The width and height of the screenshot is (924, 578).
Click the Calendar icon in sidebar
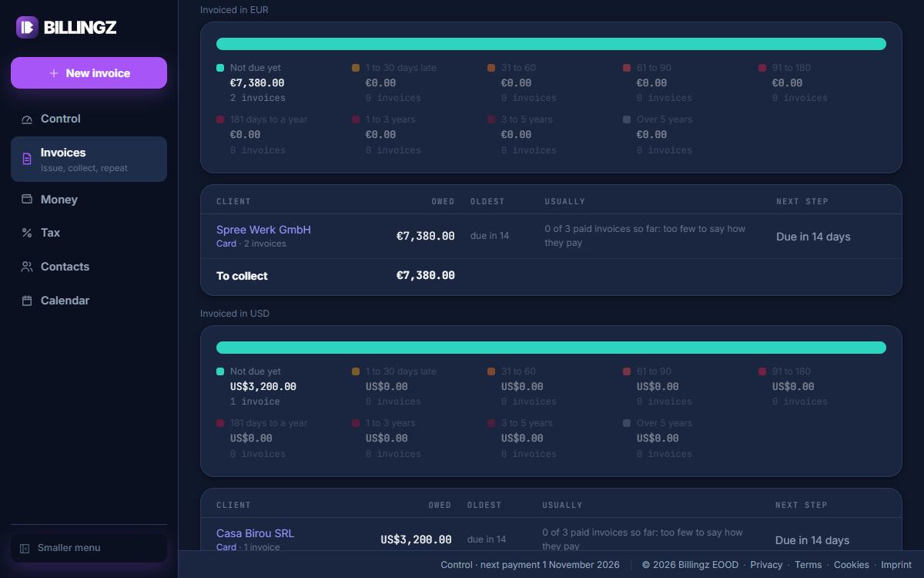coord(27,301)
